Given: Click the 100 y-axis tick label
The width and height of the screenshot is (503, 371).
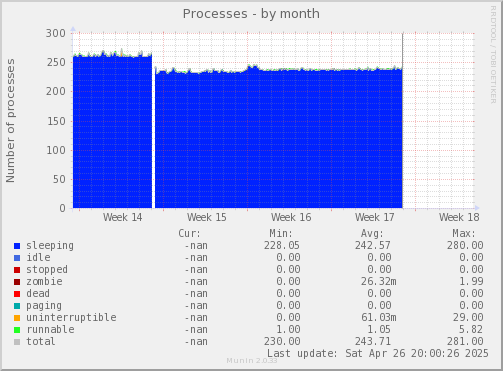Looking at the screenshot, I should click(x=56, y=150).
